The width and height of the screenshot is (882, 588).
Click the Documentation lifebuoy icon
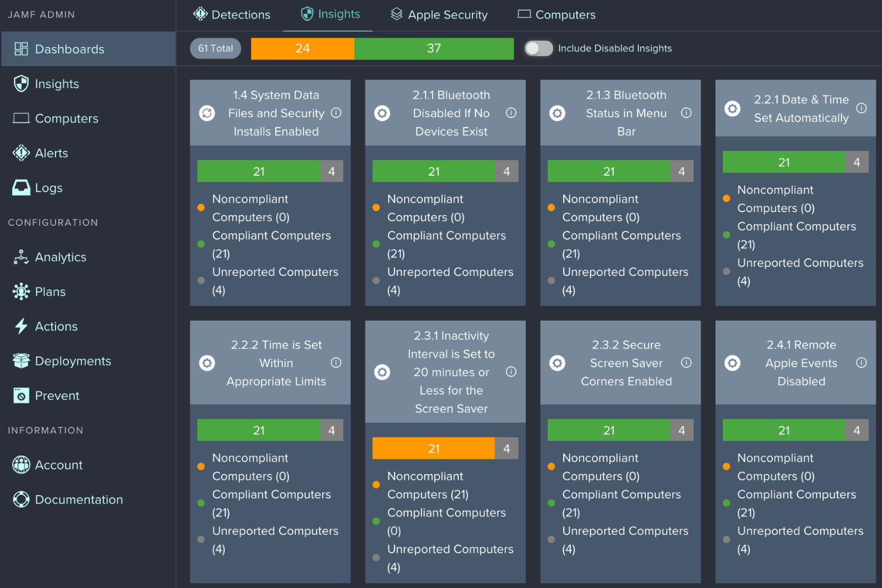(x=21, y=499)
